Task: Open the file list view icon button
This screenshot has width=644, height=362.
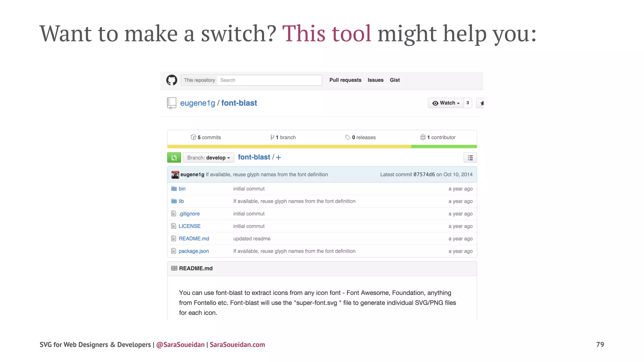Action: pos(470,158)
